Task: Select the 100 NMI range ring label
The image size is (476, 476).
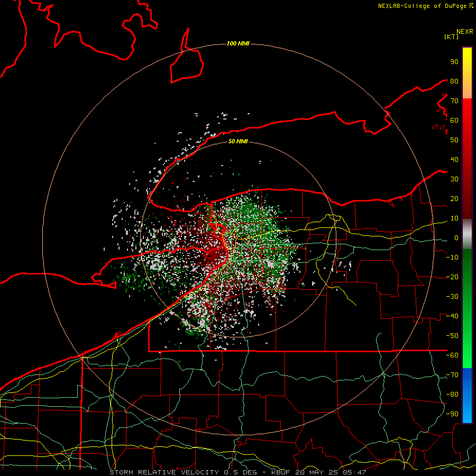Action: coord(238,44)
